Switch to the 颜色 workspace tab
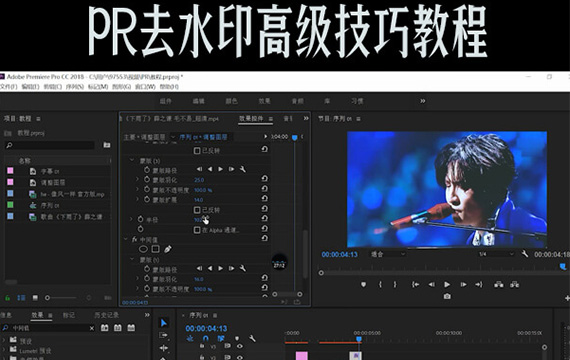The width and height of the screenshot is (570, 360). (231, 101)
